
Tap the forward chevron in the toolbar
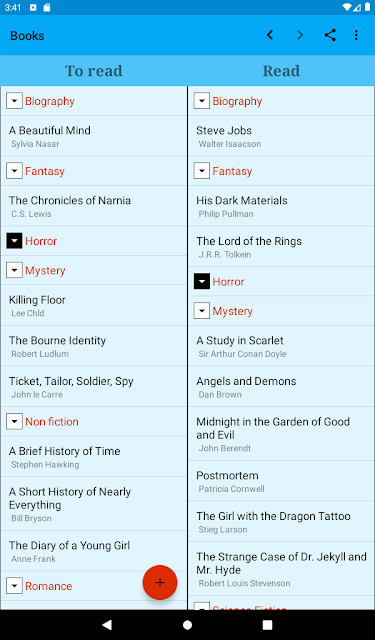point(300,35)
